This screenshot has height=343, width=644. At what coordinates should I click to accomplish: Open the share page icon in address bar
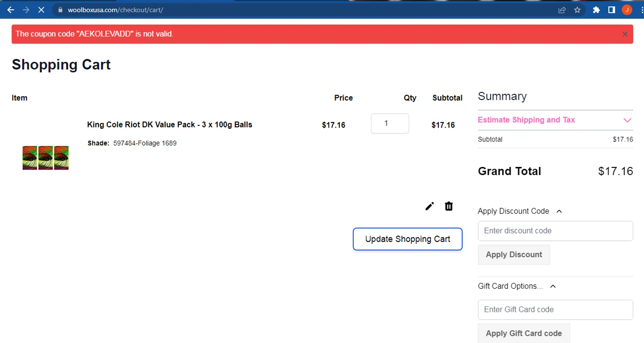point(562,9)
